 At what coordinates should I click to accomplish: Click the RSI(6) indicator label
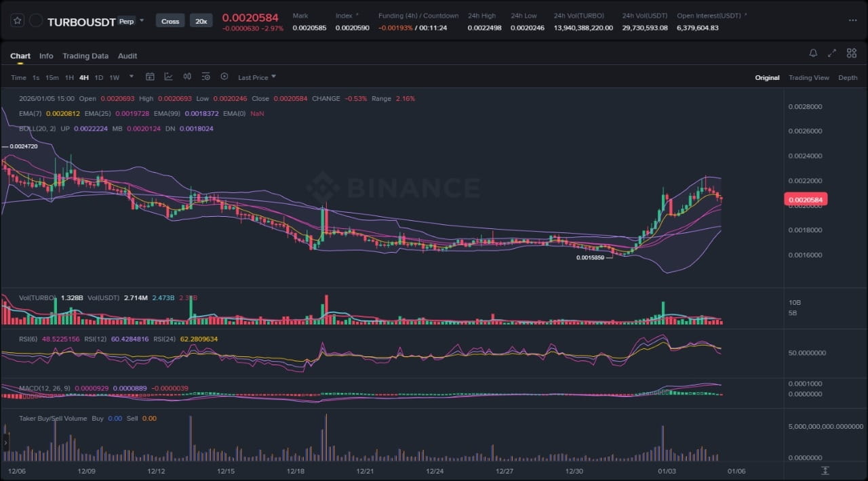pos(29,339)
